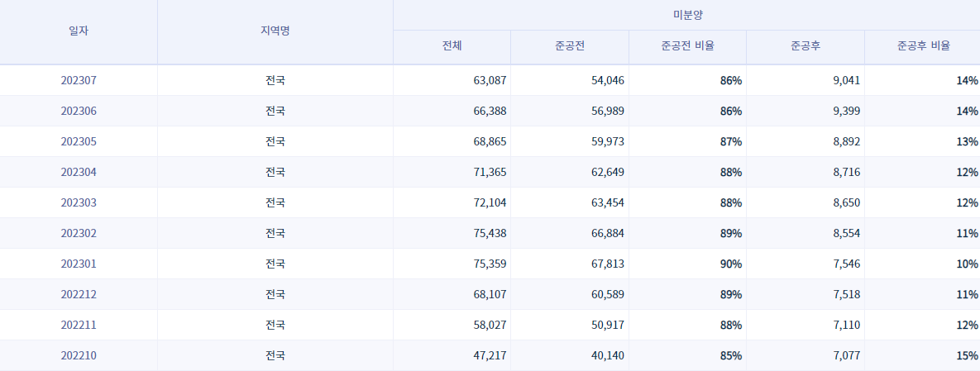Viewport: 980px width, 371px height.
Task: Click post-completion value 8,650
Action: [x=847, y=202]
